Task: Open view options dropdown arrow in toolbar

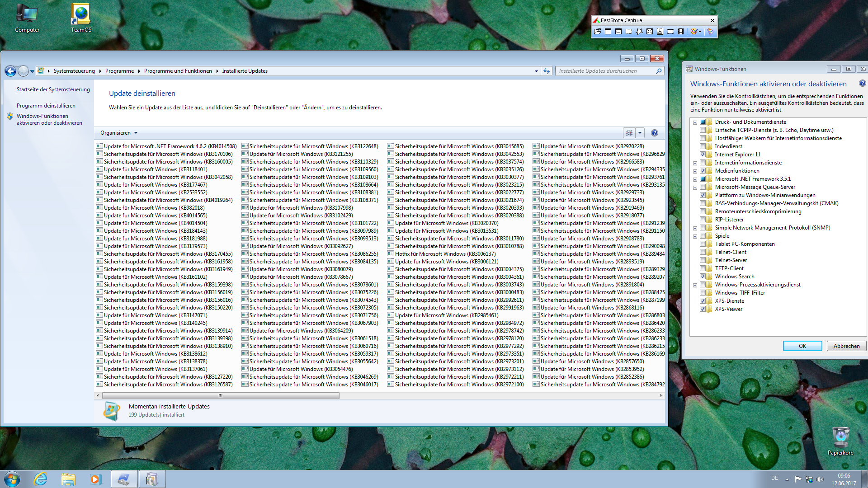Action: (x=640, y=133)
